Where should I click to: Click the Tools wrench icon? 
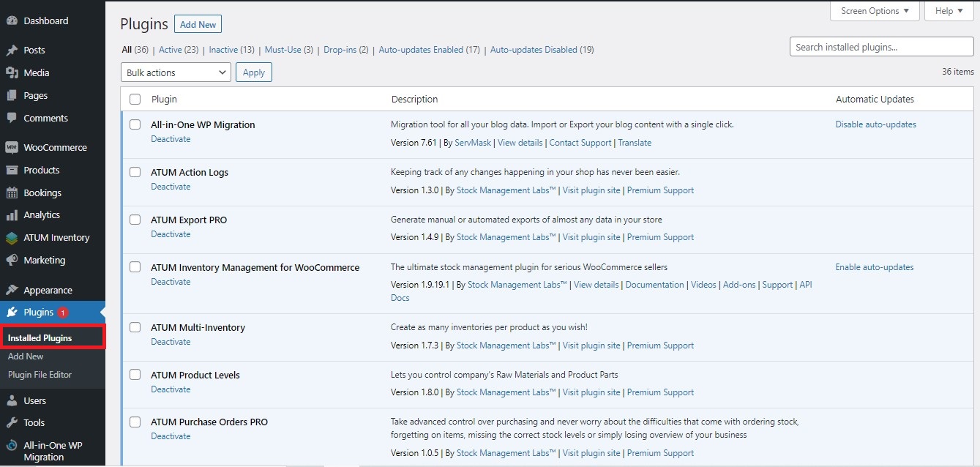12,423
